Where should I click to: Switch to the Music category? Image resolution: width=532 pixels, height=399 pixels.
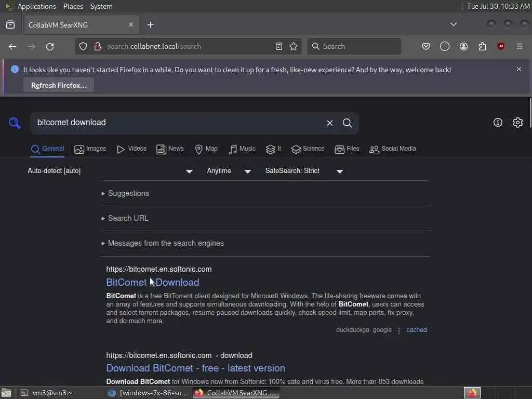pos(242,149)
